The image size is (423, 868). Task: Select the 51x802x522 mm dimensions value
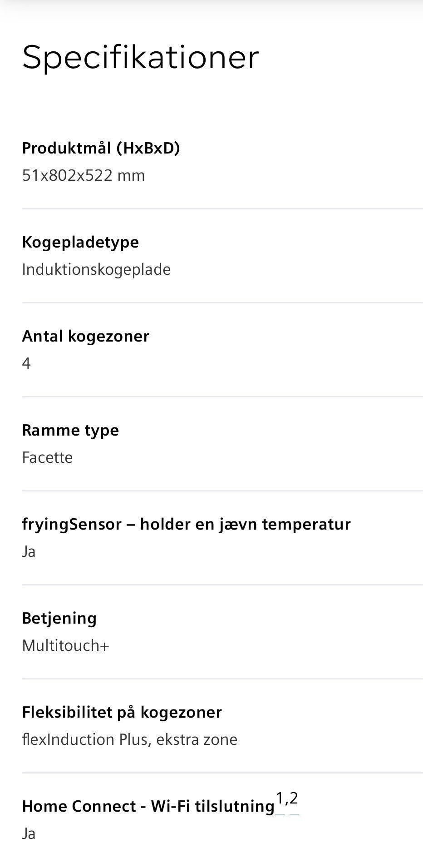[84, 175]
